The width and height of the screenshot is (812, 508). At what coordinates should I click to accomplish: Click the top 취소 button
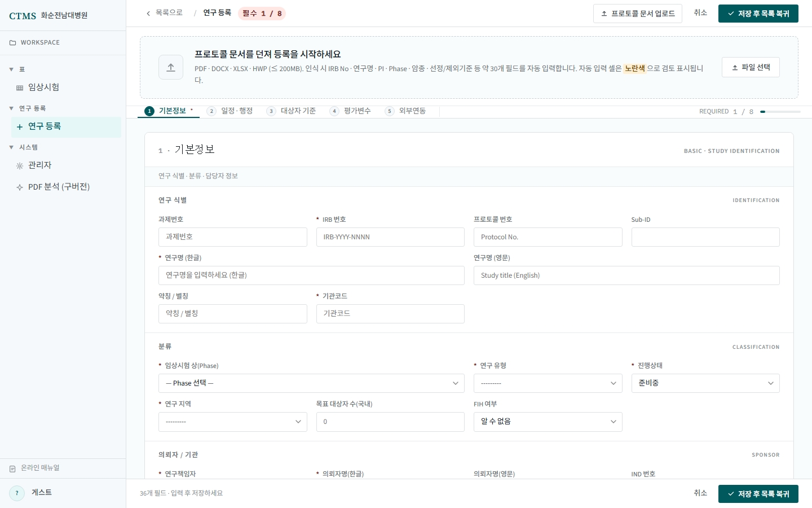[x=700, y=13]
